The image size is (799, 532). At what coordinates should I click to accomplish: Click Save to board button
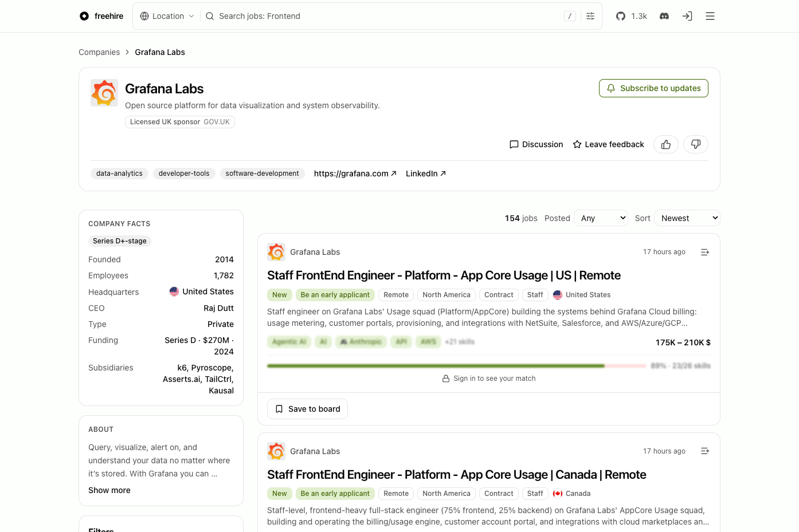tap(307, 409)
